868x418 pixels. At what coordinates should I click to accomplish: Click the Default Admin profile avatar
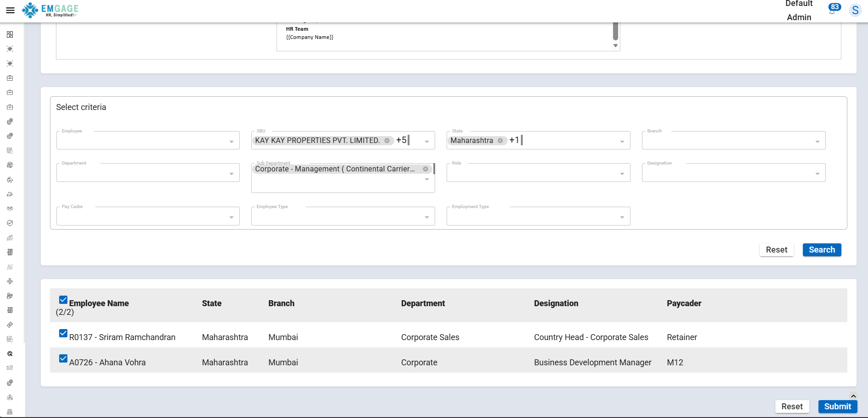(x=855, y=10)
